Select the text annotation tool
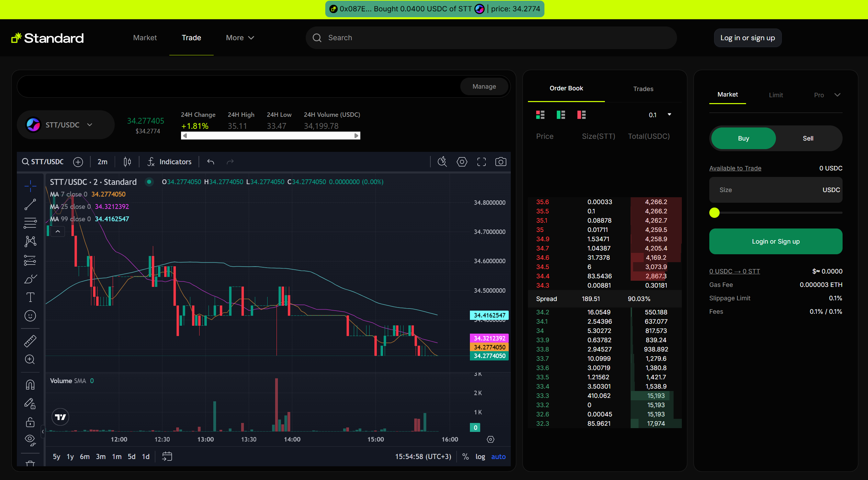This screenshot has width=868, height=480. [x=30, y=297]
